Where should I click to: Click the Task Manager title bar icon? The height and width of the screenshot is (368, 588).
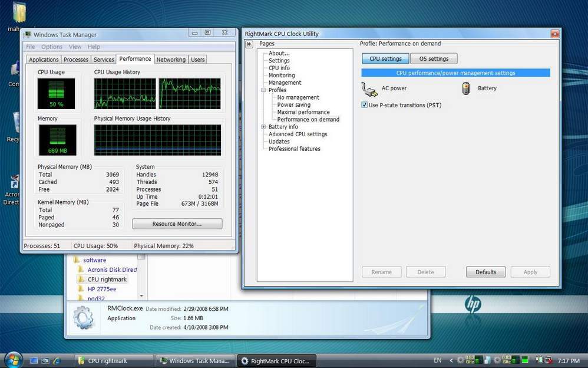click(27, 35)
